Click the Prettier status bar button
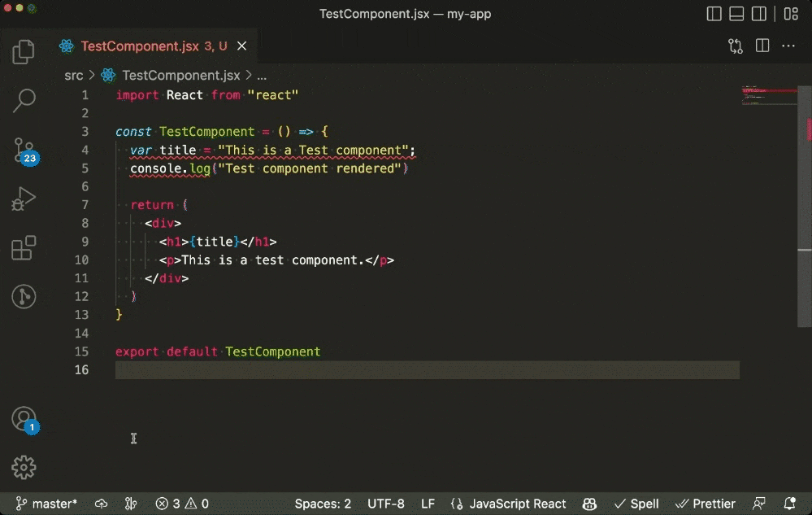The image size is (812, 515). (x=706, y=504)
